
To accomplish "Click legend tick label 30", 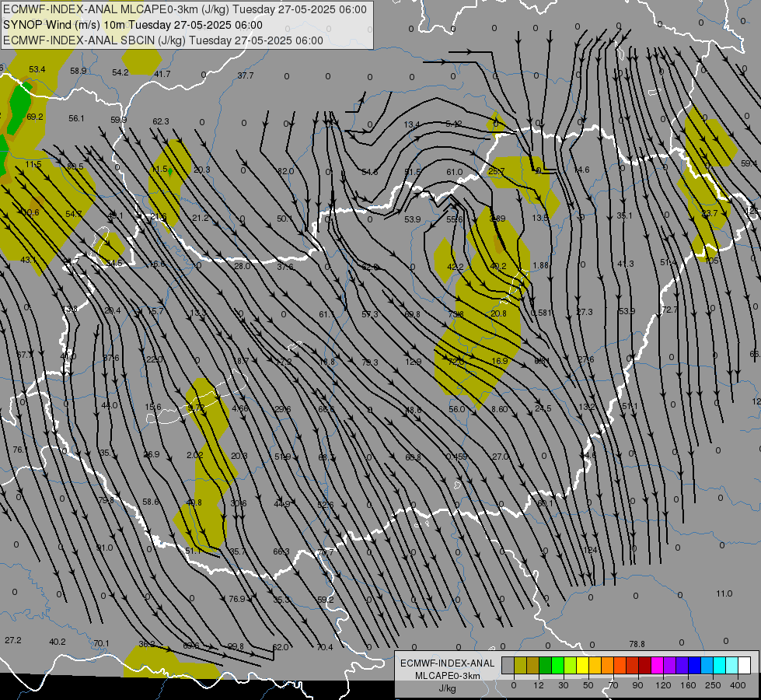I will click(563, 685).
